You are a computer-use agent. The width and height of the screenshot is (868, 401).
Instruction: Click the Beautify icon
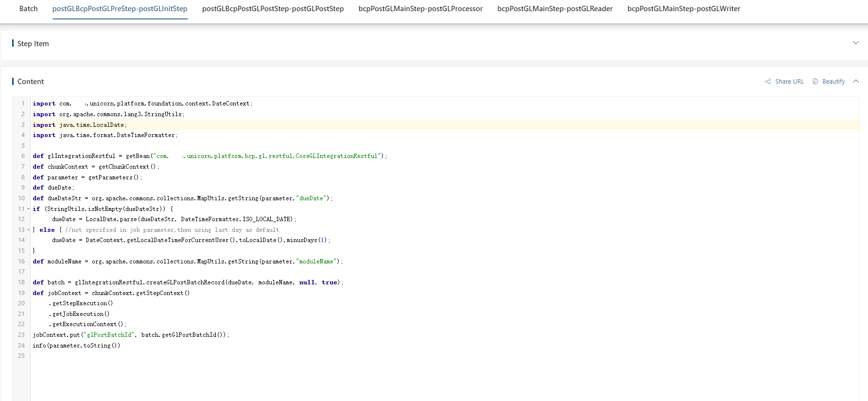(x=816, y=82)
